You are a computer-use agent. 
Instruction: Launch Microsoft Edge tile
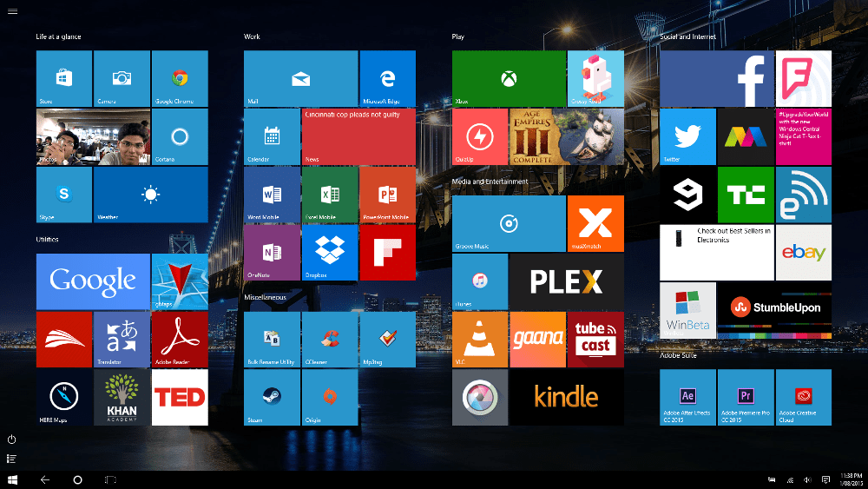387,79
